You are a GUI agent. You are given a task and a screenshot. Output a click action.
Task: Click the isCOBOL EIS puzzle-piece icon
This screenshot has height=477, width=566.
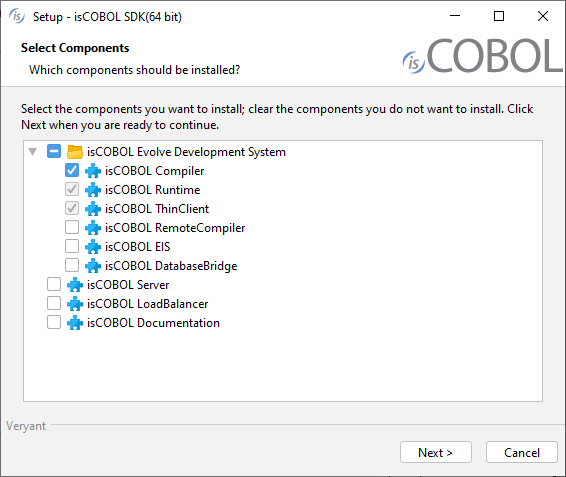[93, 247]
